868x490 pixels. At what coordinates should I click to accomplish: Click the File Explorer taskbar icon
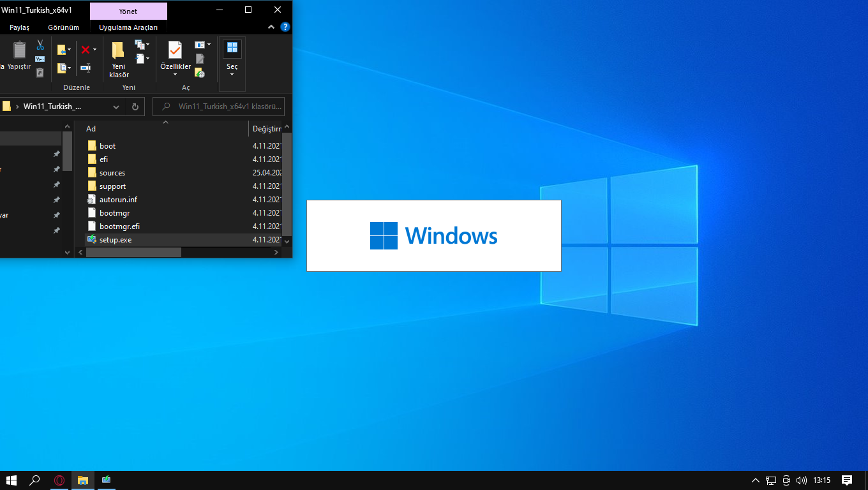coord(83,480)
